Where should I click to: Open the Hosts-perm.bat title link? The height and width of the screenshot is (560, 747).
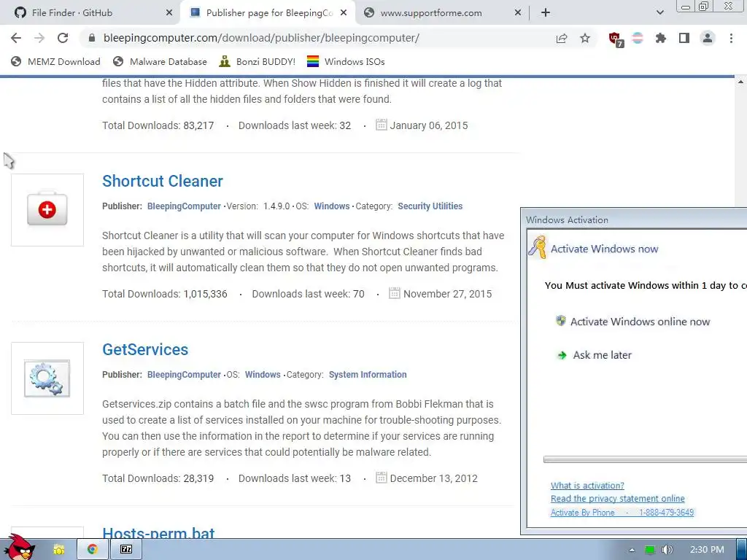pos(158,532)
